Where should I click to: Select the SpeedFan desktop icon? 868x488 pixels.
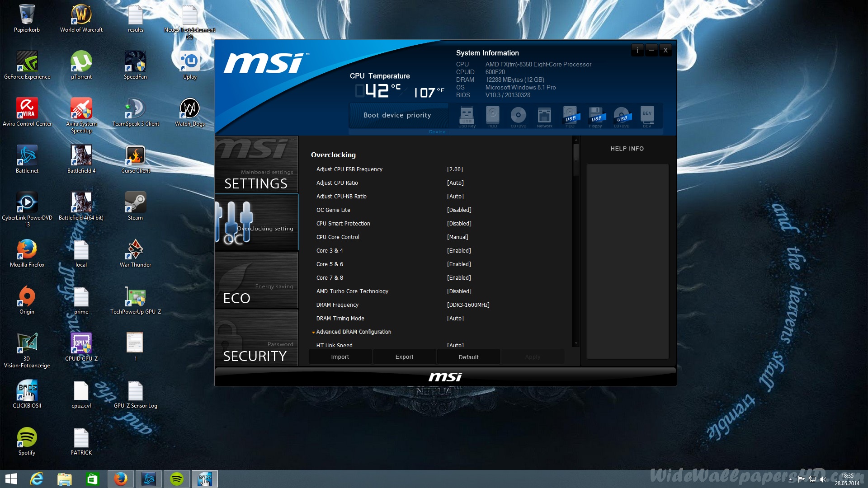pos(136,66)
